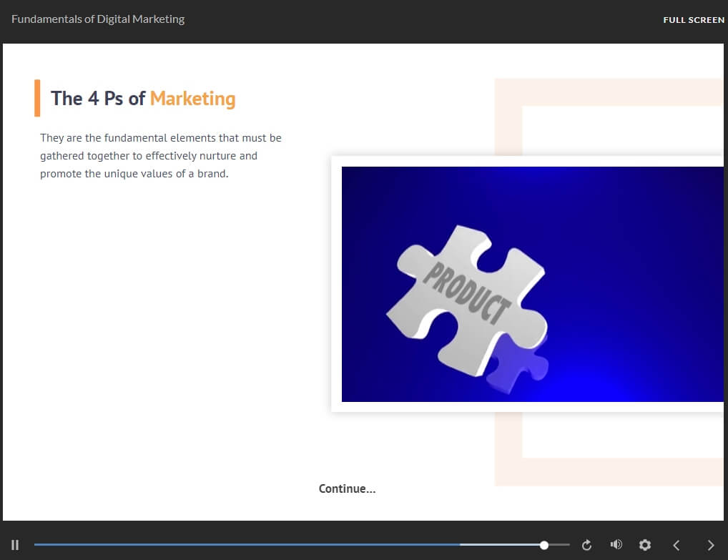Click the course title Fundamentals of Digital Marketing
This screenshot has width=728, height=560.
[98, 19]
